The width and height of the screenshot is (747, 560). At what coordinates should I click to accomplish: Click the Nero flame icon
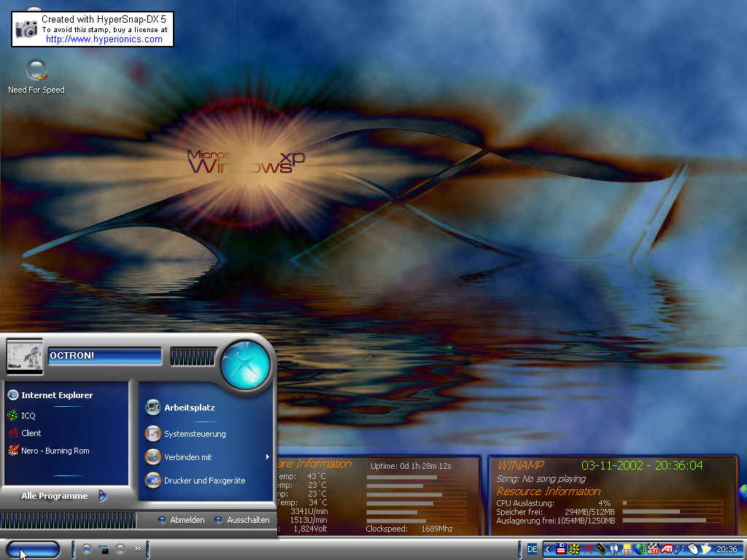(x=13, y=451)
